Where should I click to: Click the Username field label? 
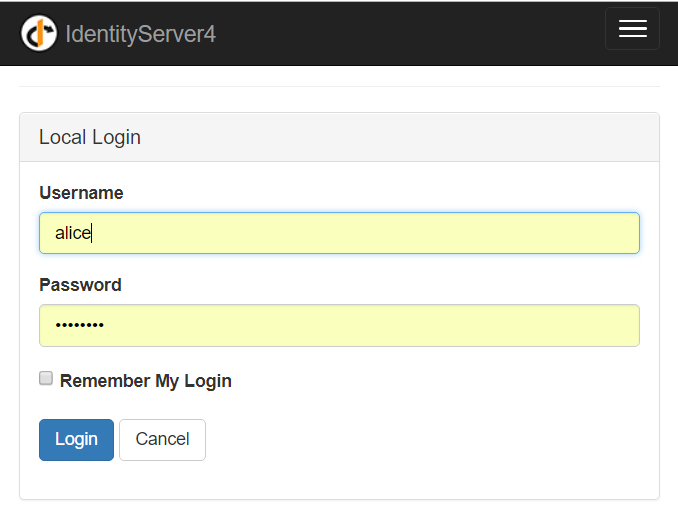81,193
